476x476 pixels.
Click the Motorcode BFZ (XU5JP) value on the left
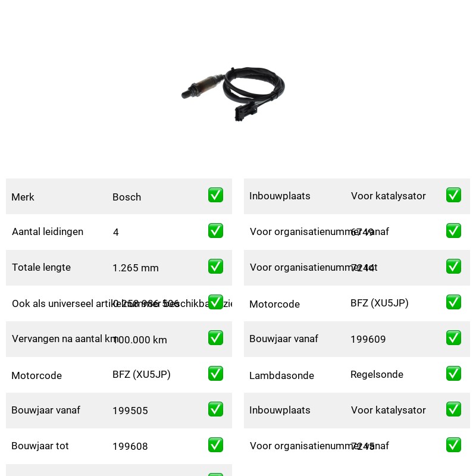click(142, 375)
